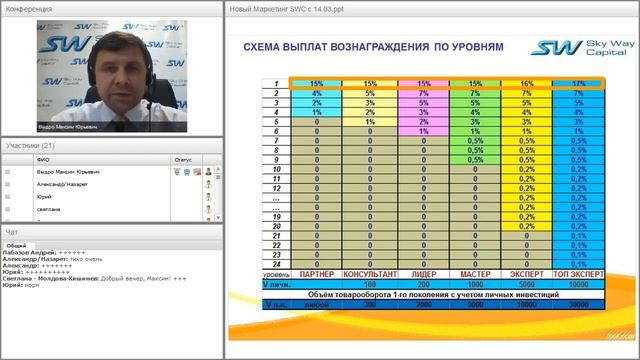Click the 5000 value in the V личн. row
640x360 pixels.
[527, 284]
